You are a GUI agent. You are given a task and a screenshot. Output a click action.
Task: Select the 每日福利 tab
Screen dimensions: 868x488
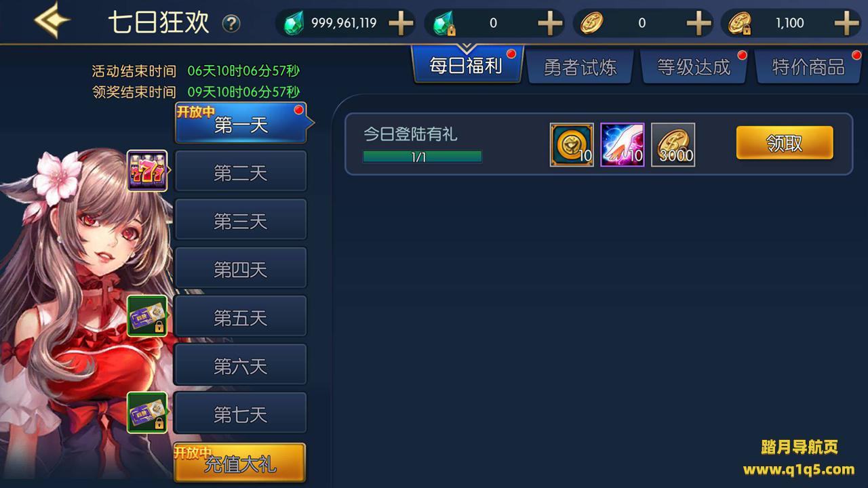point(467,65)
